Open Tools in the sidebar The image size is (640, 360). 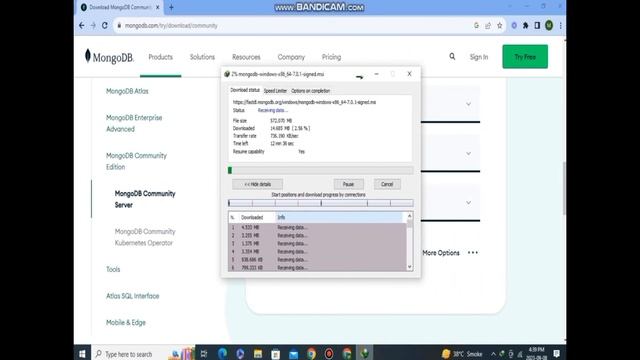(113, 269)
